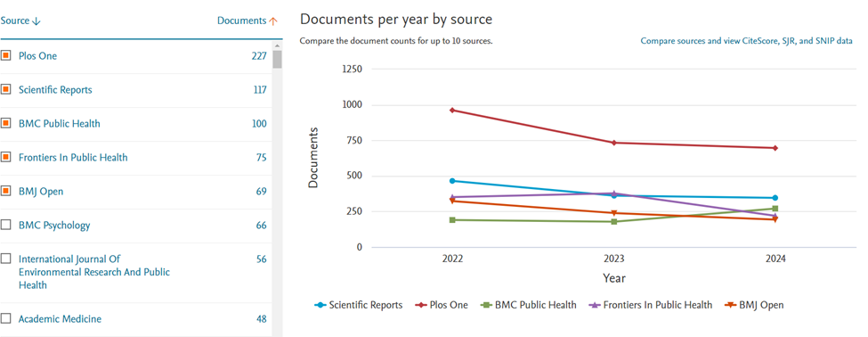Click BMJ Open 2023 data point
This screenshot has width=868, height=337.
pos(614,213)
